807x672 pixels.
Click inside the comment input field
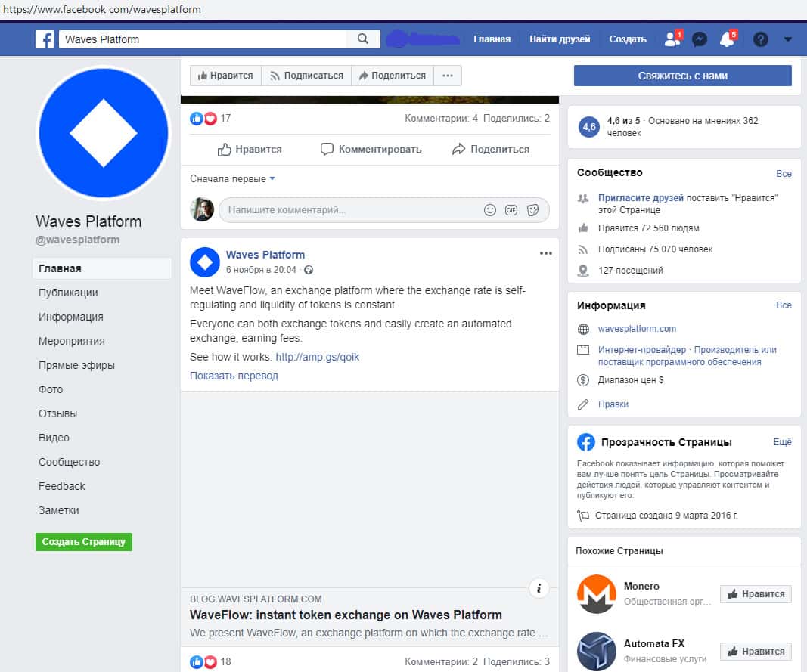tap(348, 210)
